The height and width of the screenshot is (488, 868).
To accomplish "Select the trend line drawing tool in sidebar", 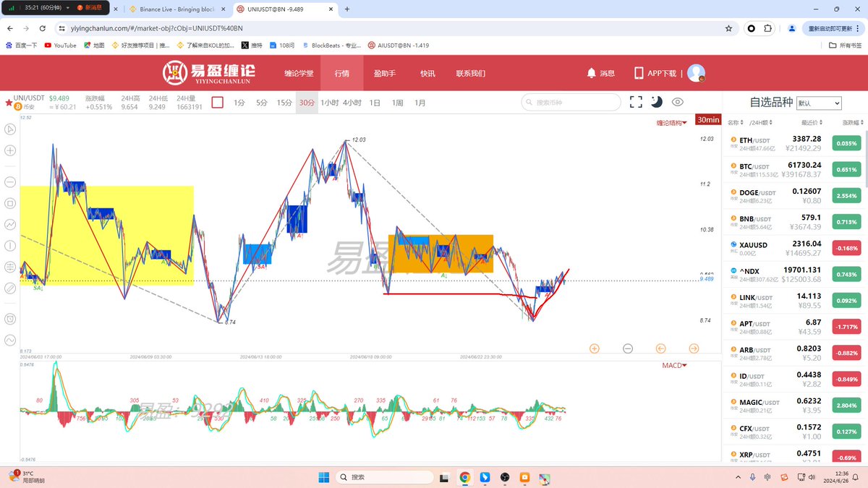I will point(10,225).
